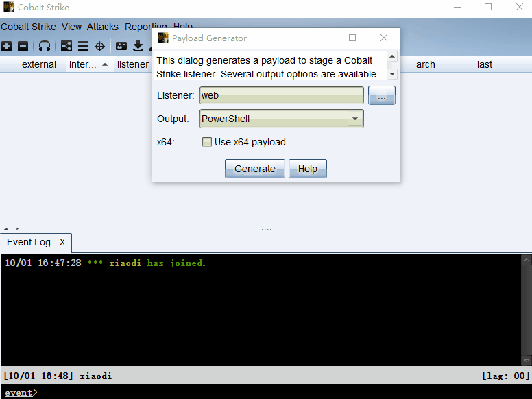
Task: Open the Credentials card icon
Action: 121,46
